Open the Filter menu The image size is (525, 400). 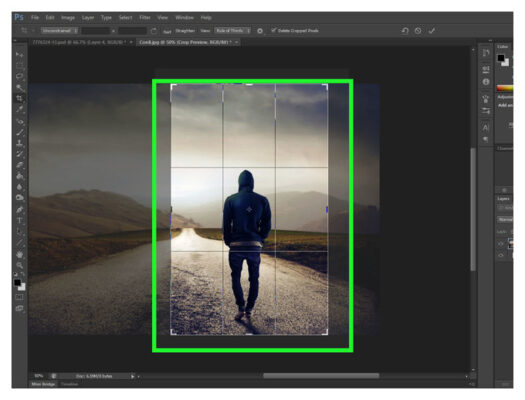pos(145,17)
